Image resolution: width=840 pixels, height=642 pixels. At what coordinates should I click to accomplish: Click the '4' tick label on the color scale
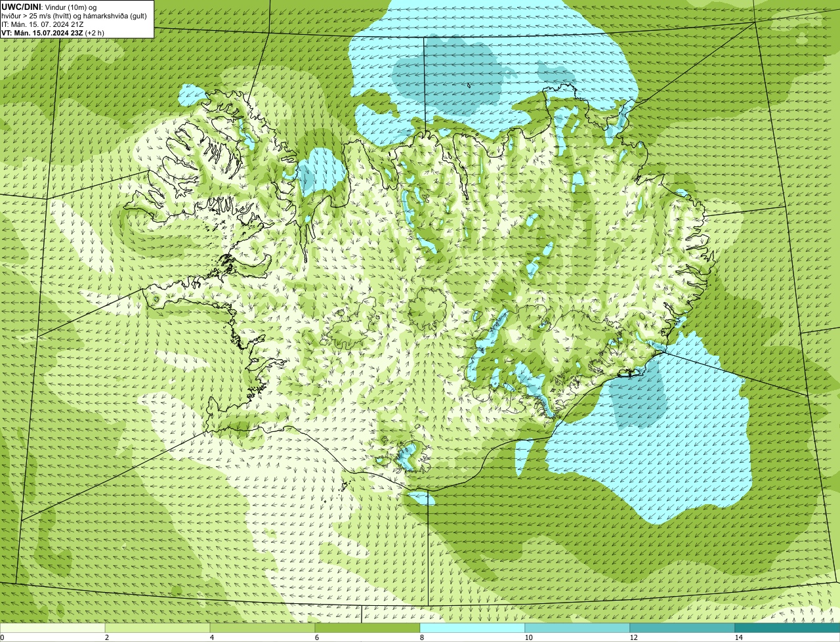point(211,637)
